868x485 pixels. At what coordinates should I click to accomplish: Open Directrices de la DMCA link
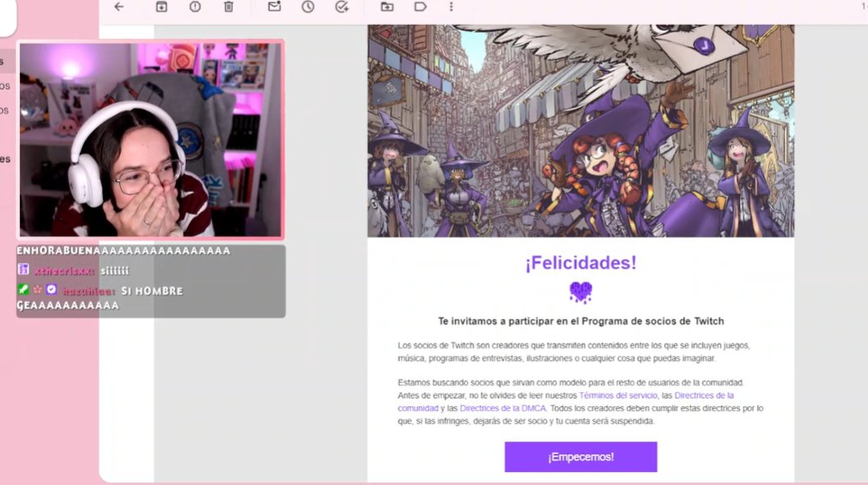click(503, 408)
